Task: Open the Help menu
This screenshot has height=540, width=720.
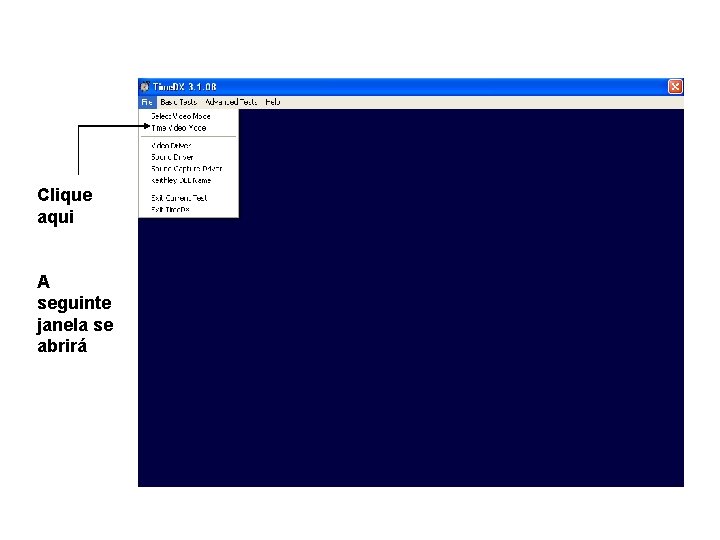Action: click(x=273, y=102)
